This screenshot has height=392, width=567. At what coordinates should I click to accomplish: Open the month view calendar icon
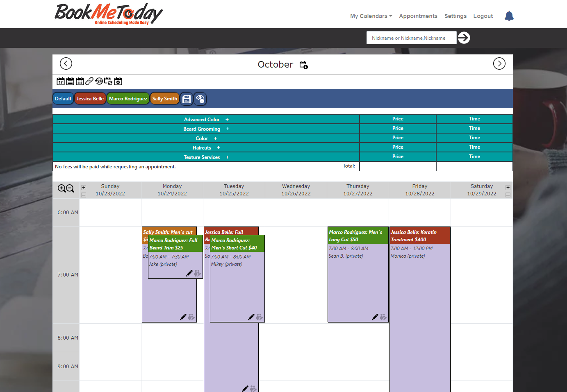tap(80, 81)
